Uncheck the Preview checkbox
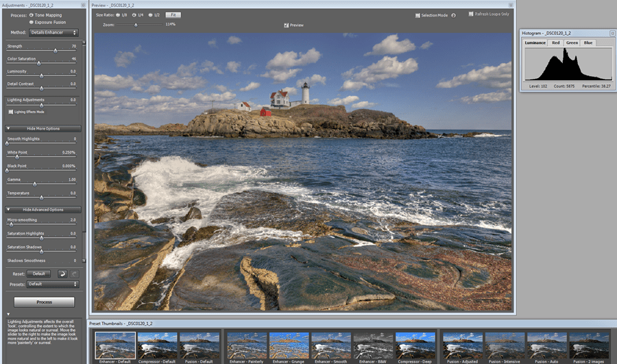 286,25
